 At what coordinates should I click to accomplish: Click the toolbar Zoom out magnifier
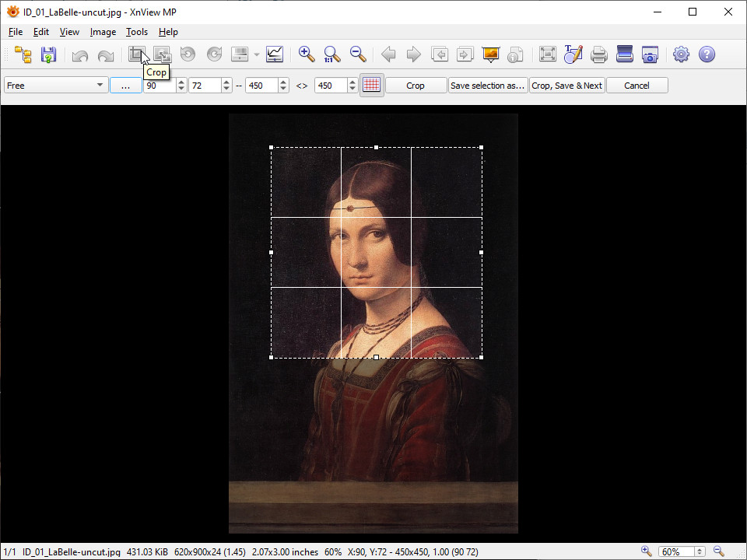pyautogui.click(x=358, y=54)
